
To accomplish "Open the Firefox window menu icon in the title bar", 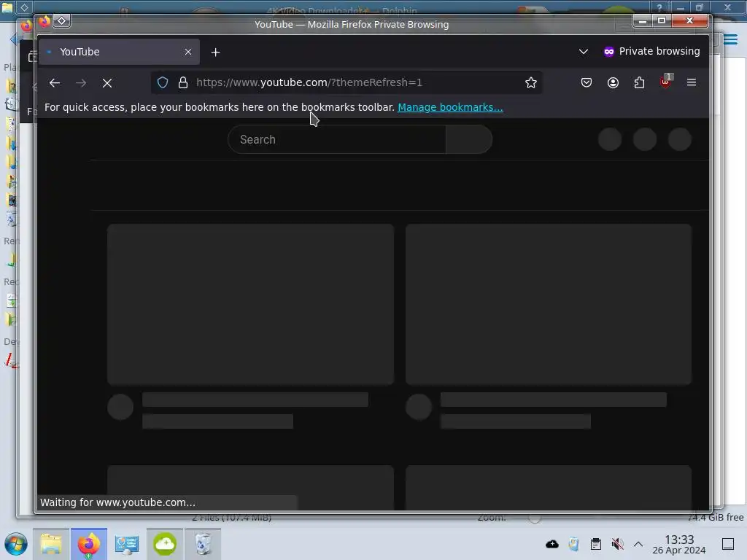I will (44, 21).
